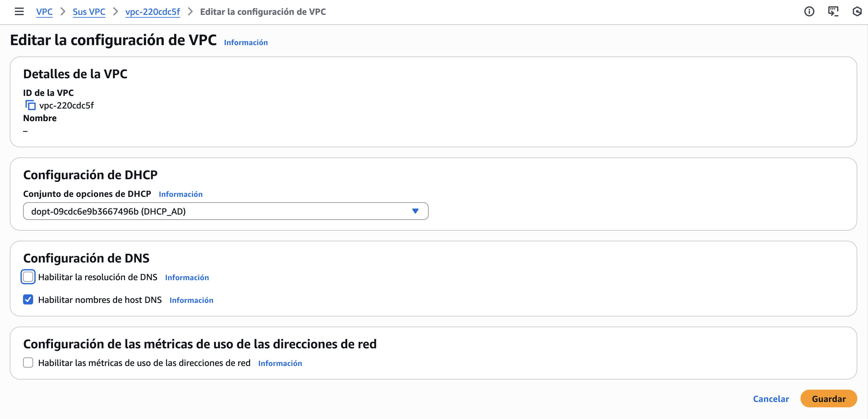Copy the VPC ID vpc-220cdc5f

tap(30, 105)
